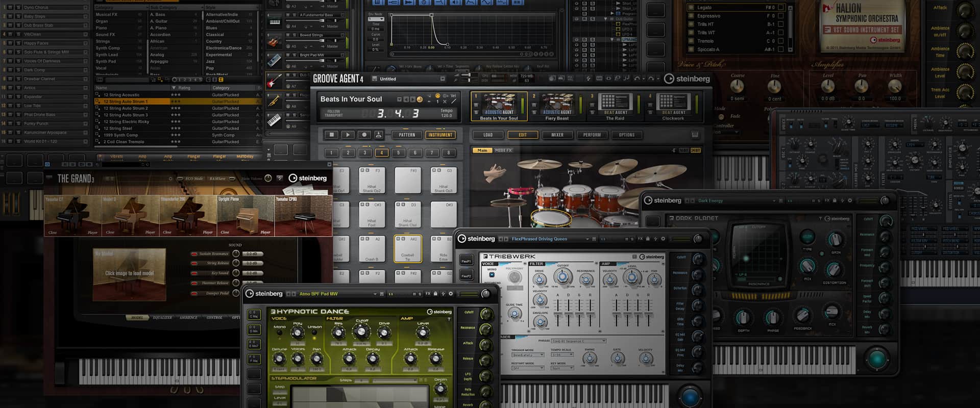Open the Dark Energy preset dropdown

(x=774, y=200)
